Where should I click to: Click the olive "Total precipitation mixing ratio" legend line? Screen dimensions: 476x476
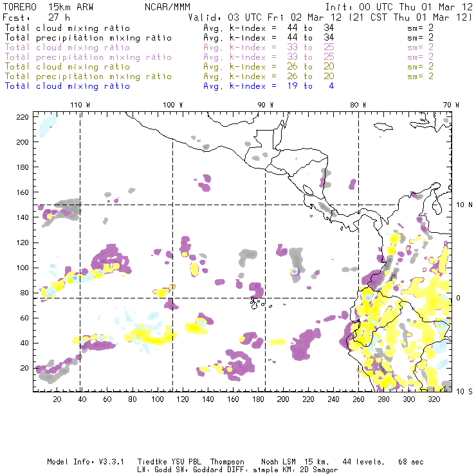pos(88,77)
